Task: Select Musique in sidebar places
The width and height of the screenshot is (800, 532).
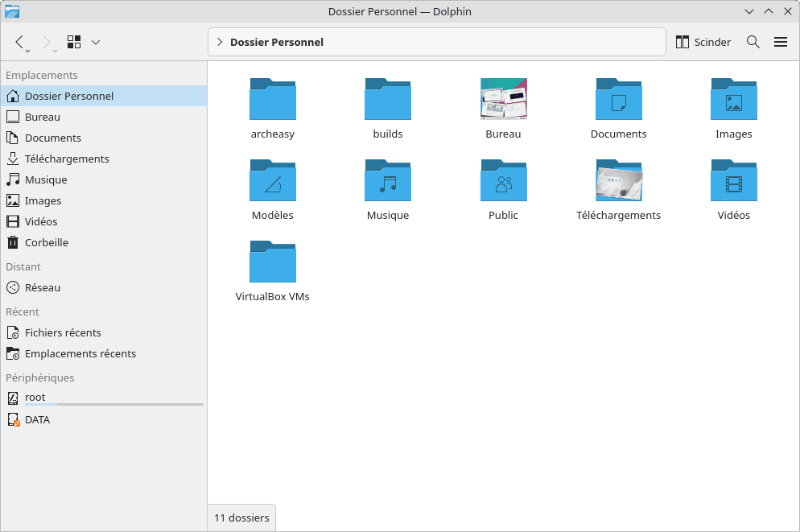Action: pos(46,179)
